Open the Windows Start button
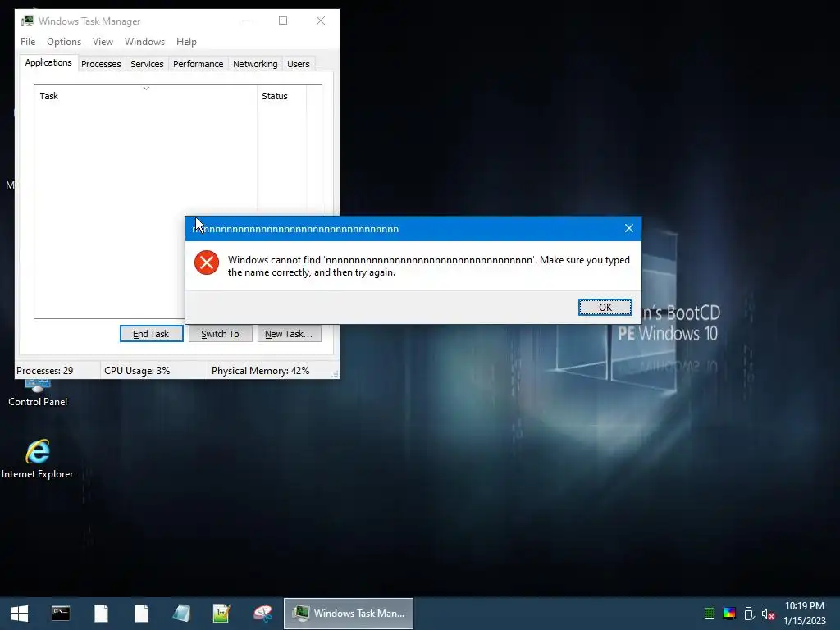Viewport: 840px width, 630px height. [20, 614]
